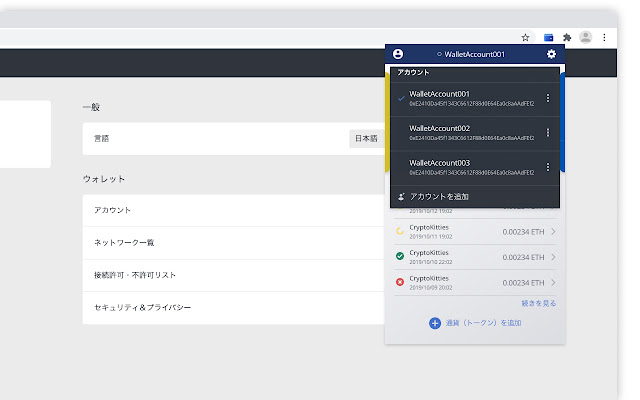
Task: Click the blue plus add token icon
Action: 435,323
